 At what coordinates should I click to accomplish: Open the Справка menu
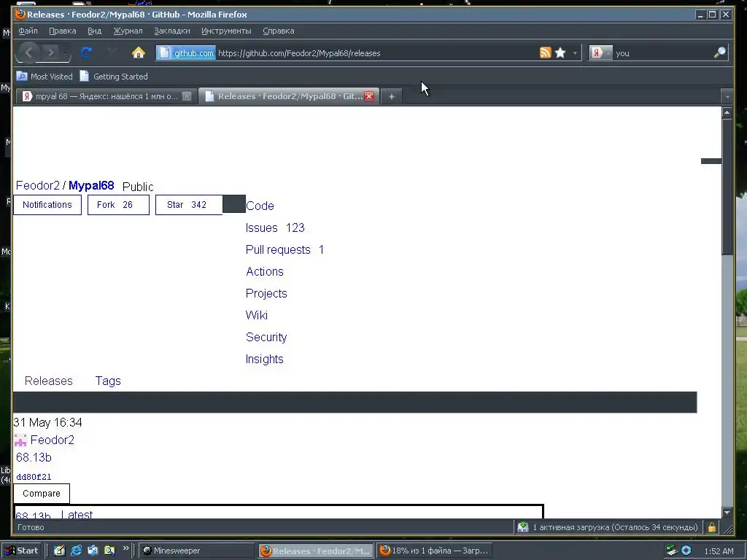[278, 31]
